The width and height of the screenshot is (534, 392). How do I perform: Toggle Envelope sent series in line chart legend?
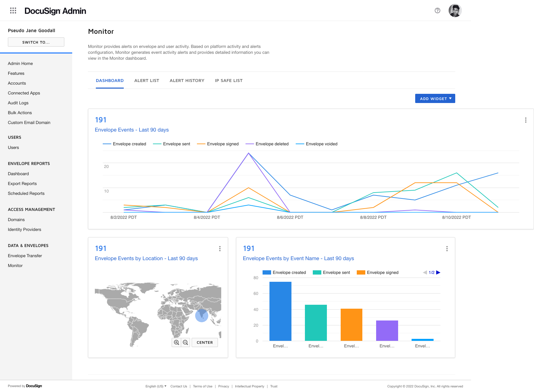pos(172,144)
